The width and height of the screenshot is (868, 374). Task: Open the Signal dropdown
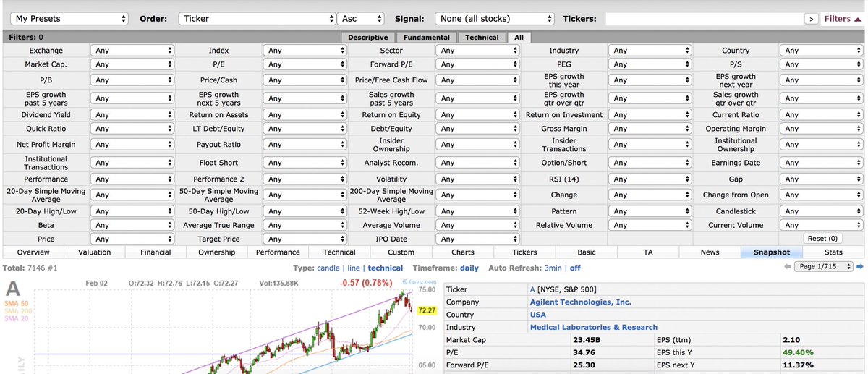pyautogui.click(x=495, y=18)
